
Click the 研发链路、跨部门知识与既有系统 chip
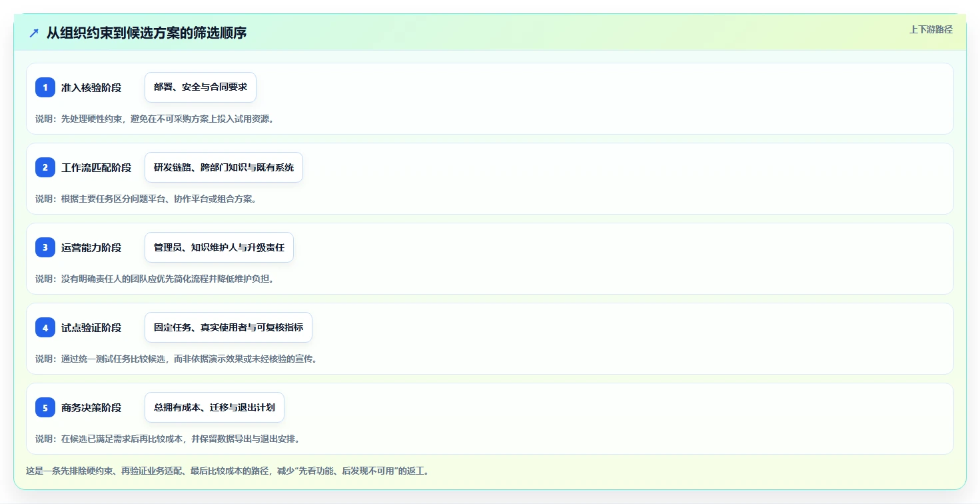click(x=224, y=167)
